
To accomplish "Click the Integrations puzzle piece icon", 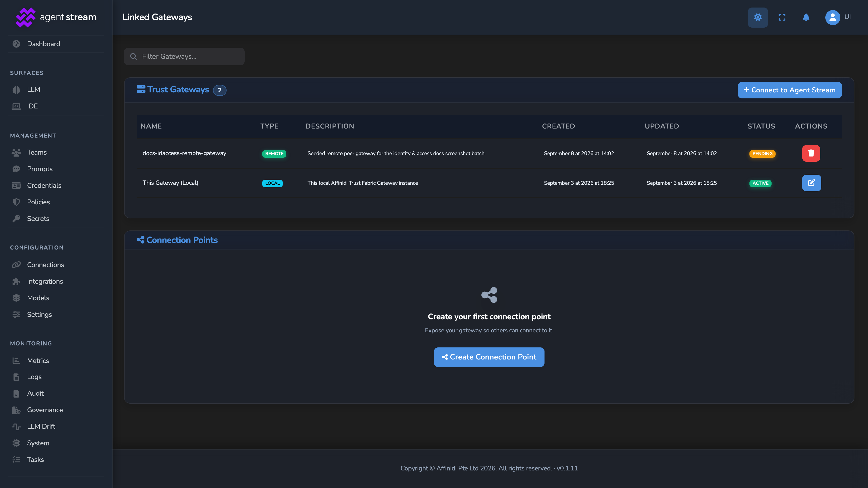I will (x=16, y=281).
